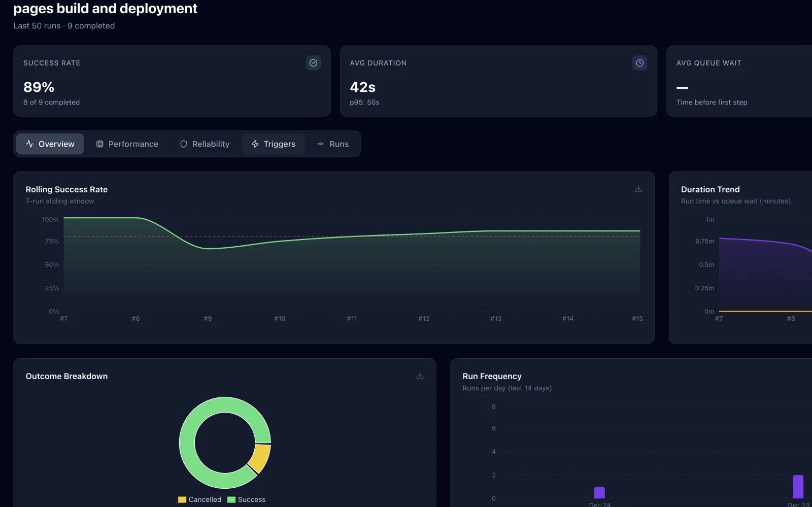Click the 'p95: 50s' text
The height and width of the screenshot is (507, 812).
(x=364, y=103)
